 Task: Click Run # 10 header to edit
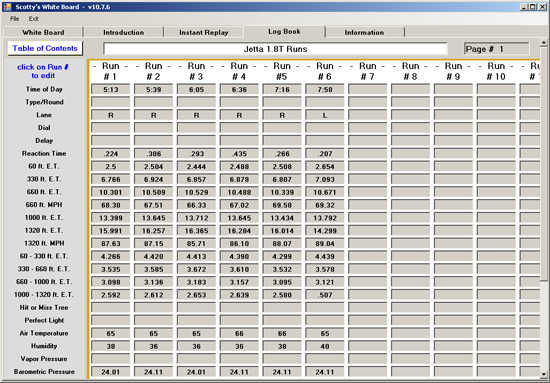coord(496,71)
